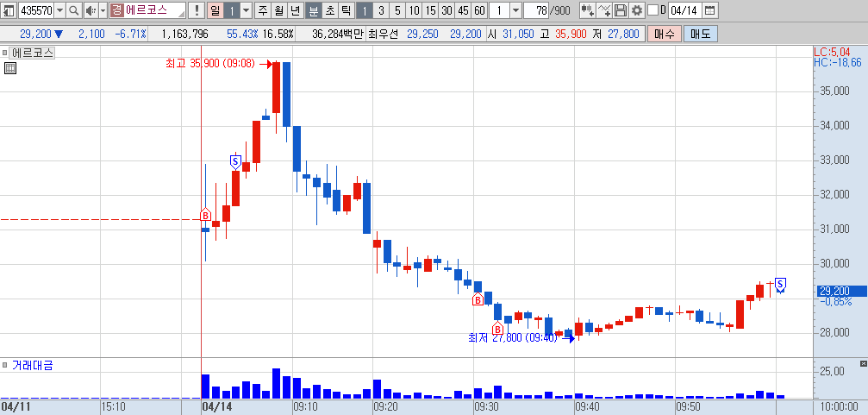868x415 pixels.
Task: Save the chart with the floppy disk icon
Action: point(621,10)
